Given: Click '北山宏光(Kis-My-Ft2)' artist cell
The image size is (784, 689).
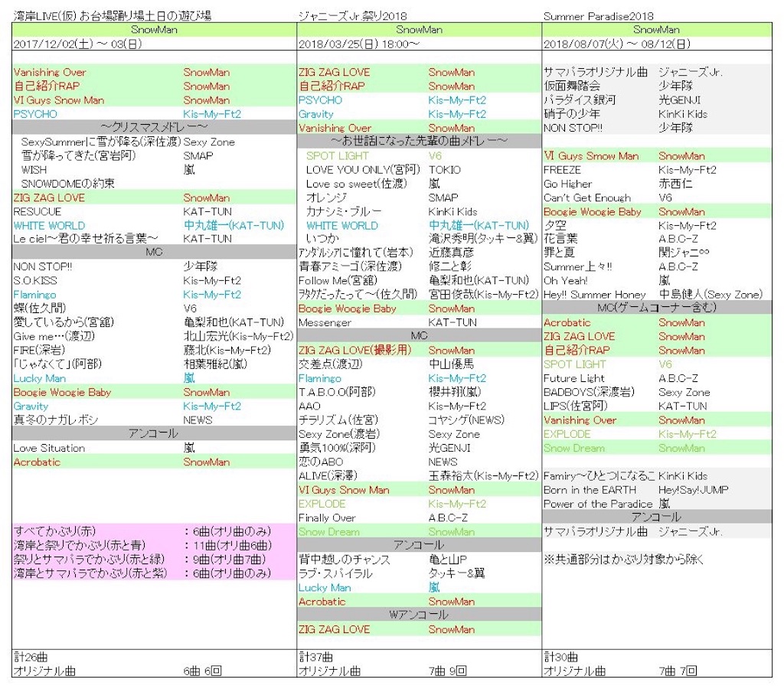Looking at the screenshot, I should coord(239,337).
